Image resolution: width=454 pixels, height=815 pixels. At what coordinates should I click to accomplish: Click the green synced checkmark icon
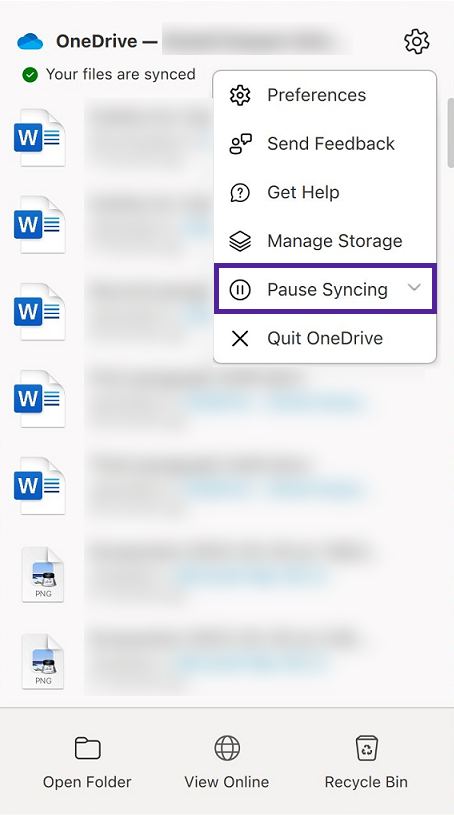(x=30, y=75)
